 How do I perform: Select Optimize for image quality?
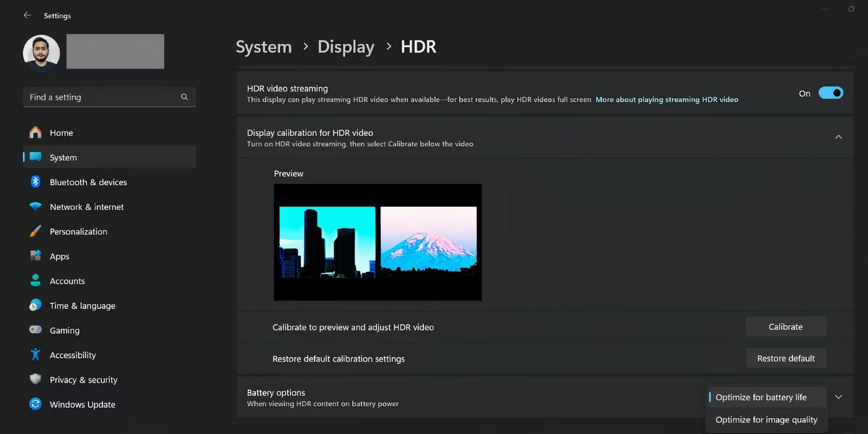click(x=767, y=420)
